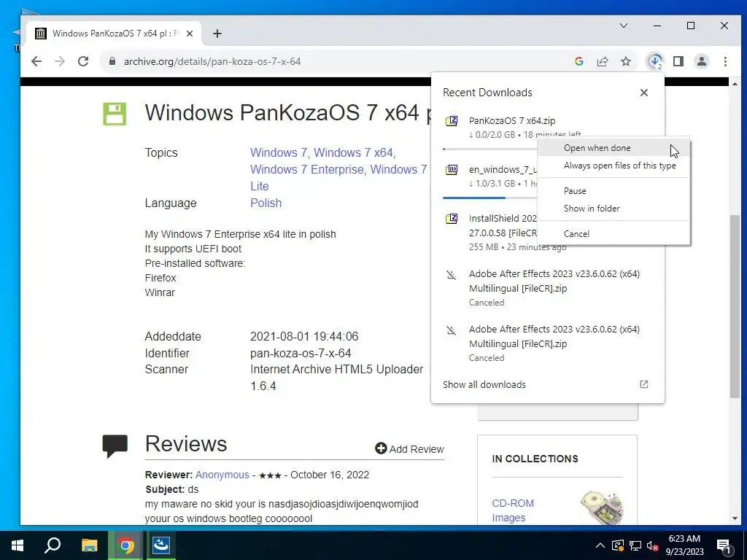The height and width of the screenshot is (560, 747).
Task: Click InstallShield zip file icon
Action: pos(452,219)
